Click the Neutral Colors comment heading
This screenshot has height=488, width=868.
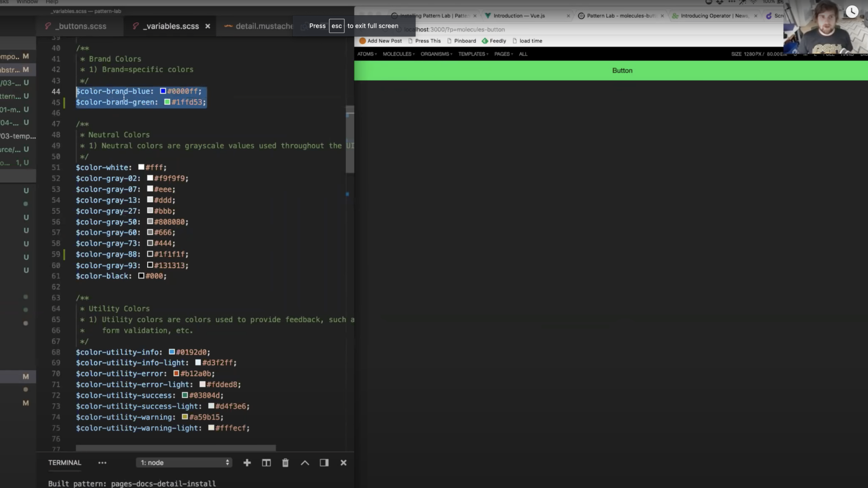[x=119, y=134]
